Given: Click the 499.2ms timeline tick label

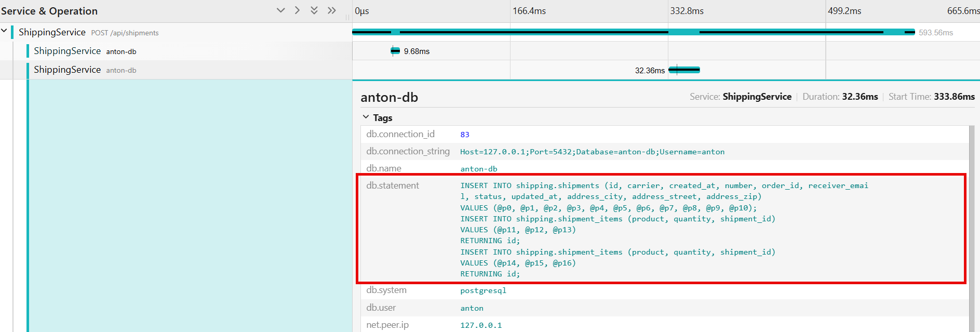Looking at the screenshot, I should coord(844,11).
